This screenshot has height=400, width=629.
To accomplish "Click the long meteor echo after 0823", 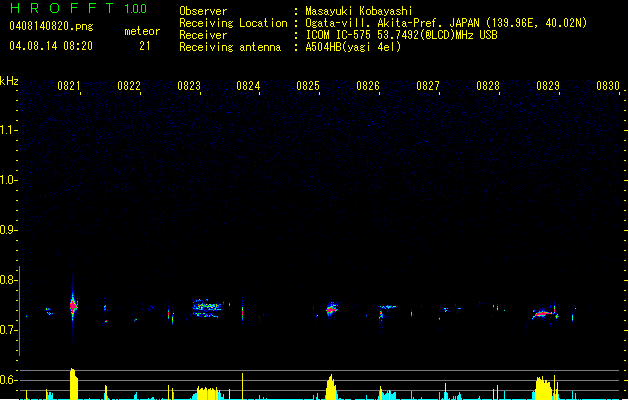I will pos(207,308).
